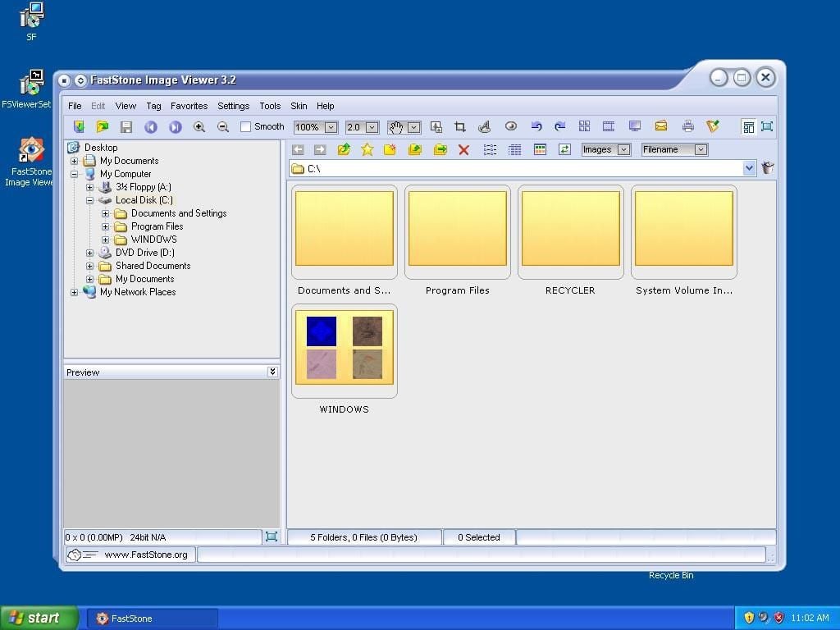Click the acquire image from scanner icon

click(x=79, y=126)
